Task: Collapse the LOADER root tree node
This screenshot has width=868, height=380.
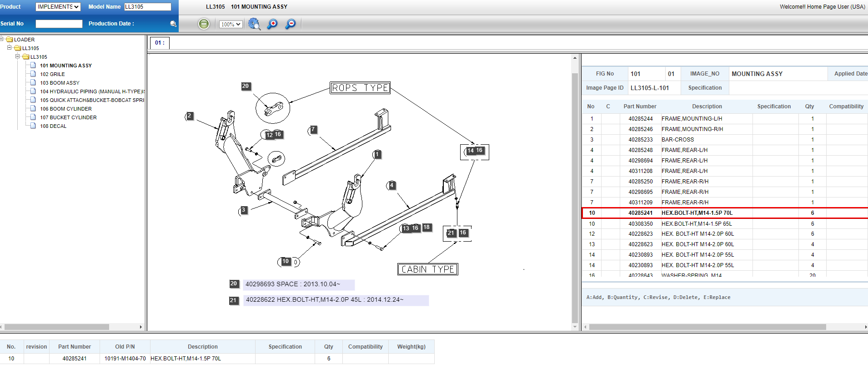Action: 2,39
